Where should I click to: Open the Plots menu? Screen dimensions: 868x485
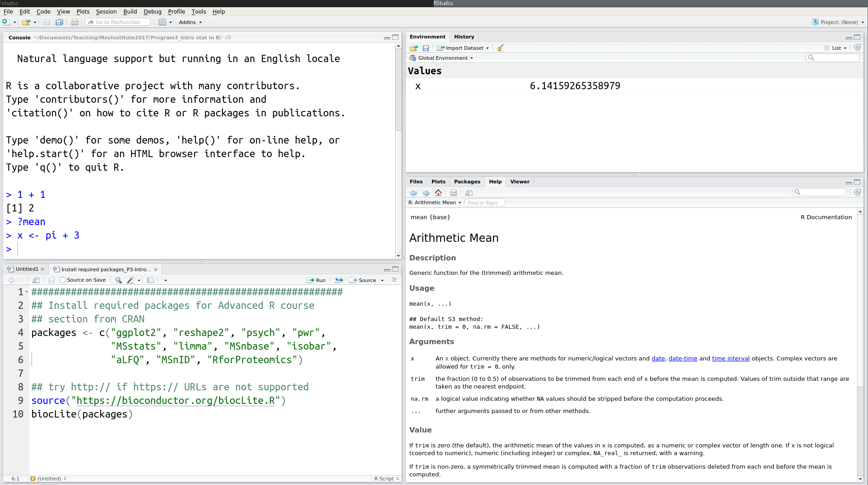point(83,11)
